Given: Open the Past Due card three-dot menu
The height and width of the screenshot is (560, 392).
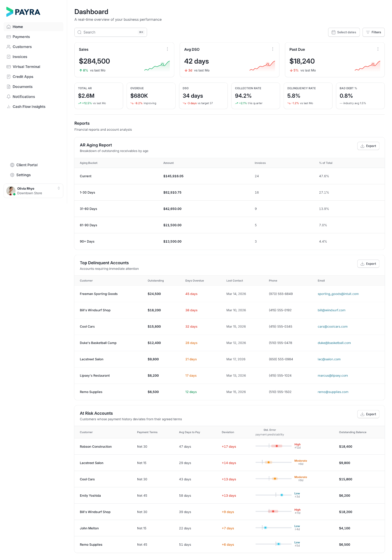Looking at the screenshot, I should click(378, 49).
